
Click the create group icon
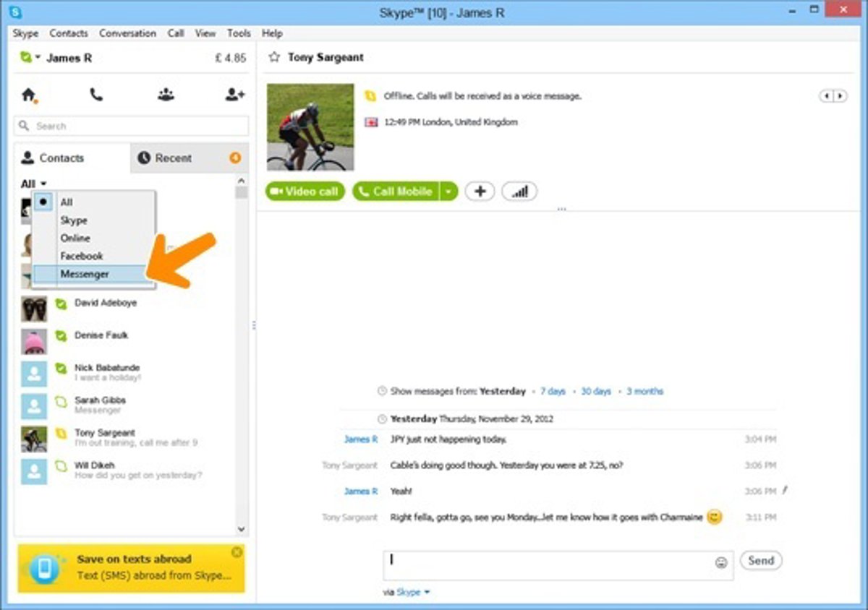[x=166, y=95]
